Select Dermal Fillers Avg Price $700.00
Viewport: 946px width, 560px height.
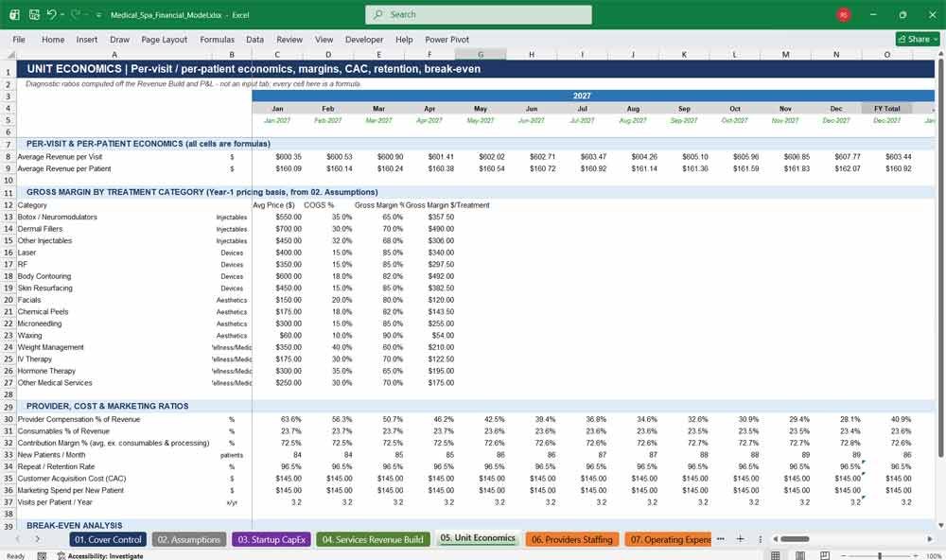point(277,229)
